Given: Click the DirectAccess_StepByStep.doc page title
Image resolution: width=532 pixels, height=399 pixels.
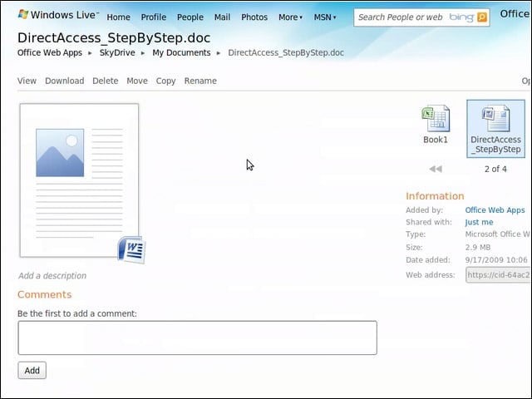Looking at the screenshot, I should pos(114,37).
